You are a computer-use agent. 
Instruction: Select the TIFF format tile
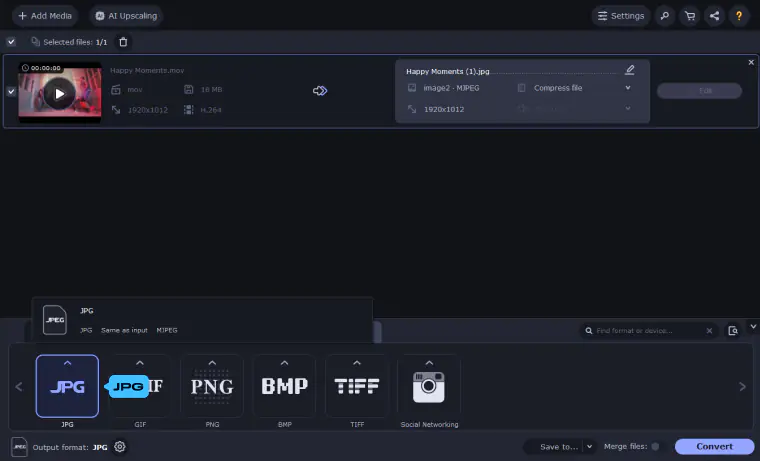[x=357, y=386]
